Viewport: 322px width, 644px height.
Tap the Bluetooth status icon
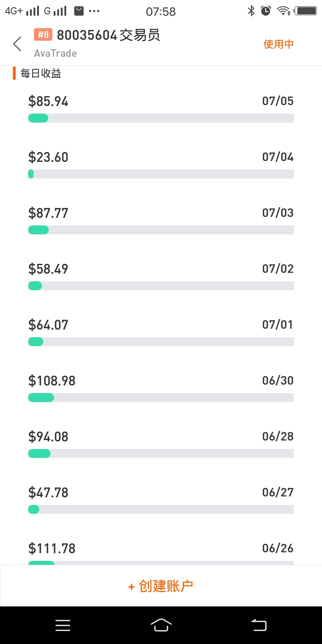click(x=251, y=11)
